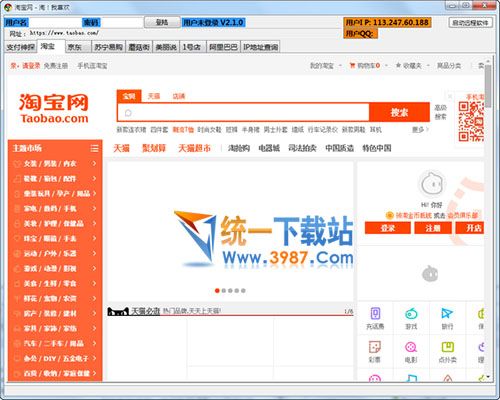Click the Tmall cat logo icon
The width and height of the screenshot is (500, 400).
coord(118,312)
